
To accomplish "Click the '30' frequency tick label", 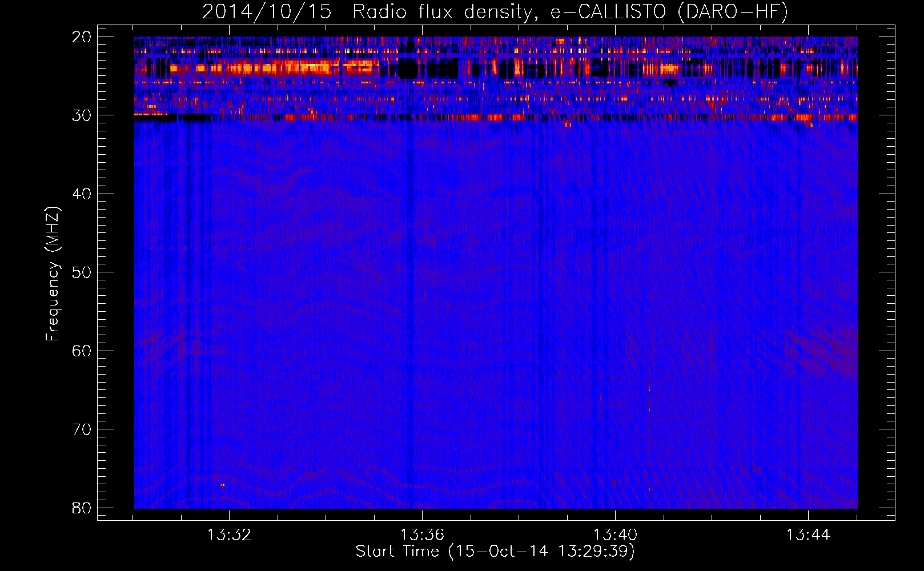I will click(x=82, y=115).
